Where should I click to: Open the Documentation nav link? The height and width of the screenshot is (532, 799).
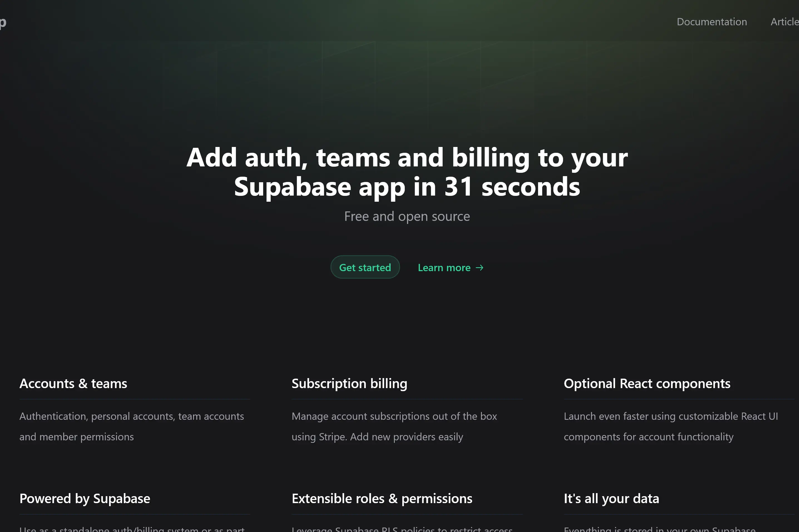[x=711, y=22]
